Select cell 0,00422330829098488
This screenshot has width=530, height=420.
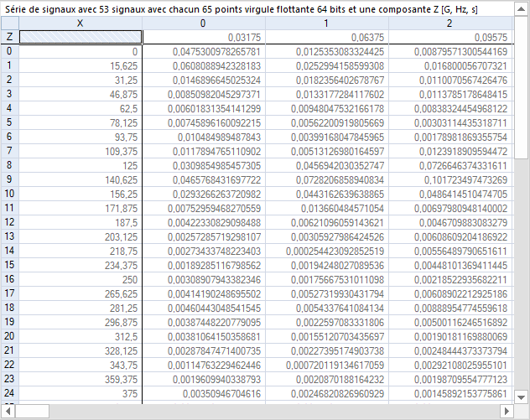204,223
